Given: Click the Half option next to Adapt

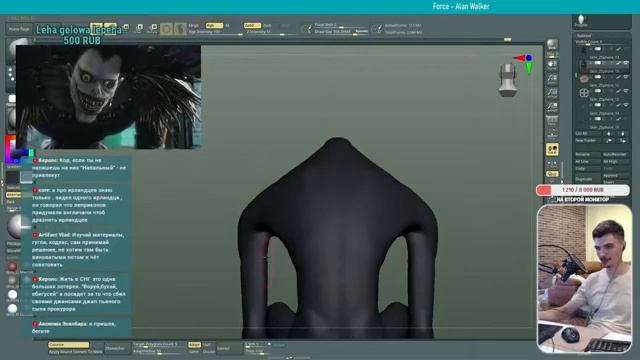Looking at the screenshot, I should (207, 345).
